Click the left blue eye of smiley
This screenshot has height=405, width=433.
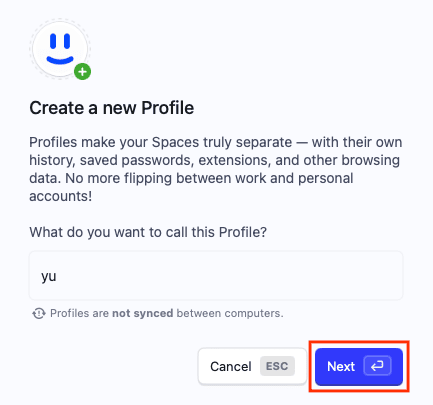pyautogui.click(x=53, y=41)
